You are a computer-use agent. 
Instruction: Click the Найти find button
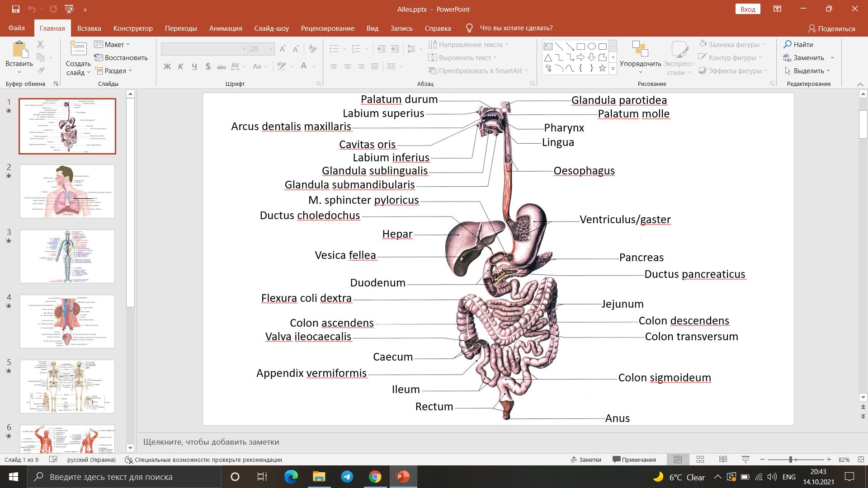(798, 44)
